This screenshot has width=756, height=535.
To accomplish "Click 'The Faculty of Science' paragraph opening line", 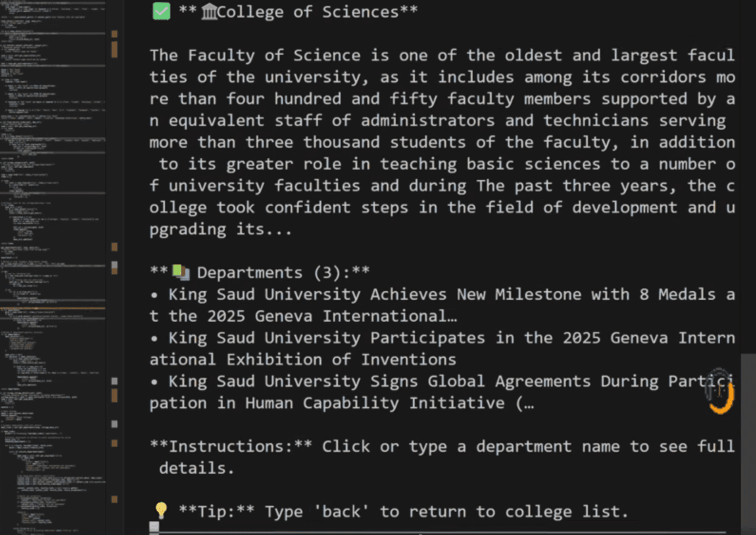I will (x=442, y=55).
